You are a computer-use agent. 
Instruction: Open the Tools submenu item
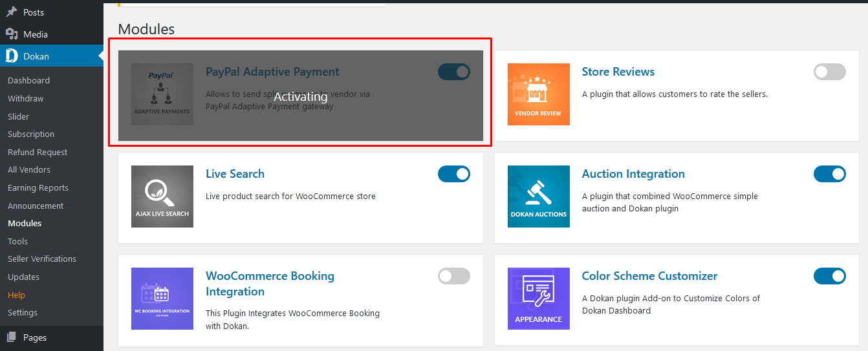(x=17, y=241)
